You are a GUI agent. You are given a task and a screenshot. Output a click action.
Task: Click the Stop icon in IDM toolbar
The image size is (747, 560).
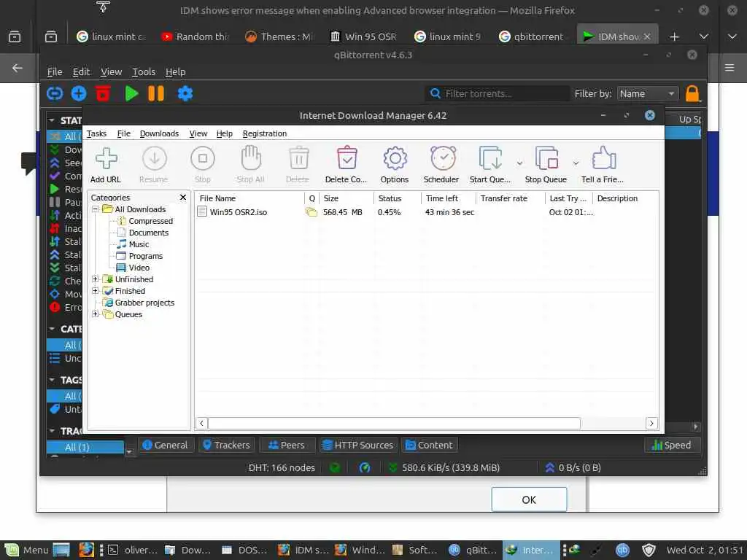(x=203, y=158)
